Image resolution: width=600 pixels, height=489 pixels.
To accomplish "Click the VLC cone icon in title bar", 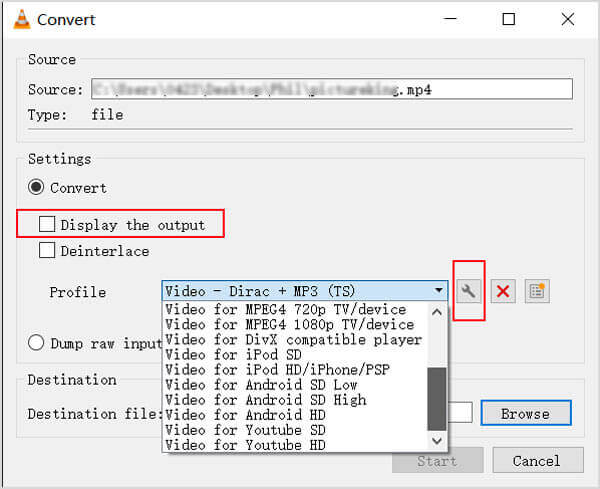I will [x=21, y=19].
